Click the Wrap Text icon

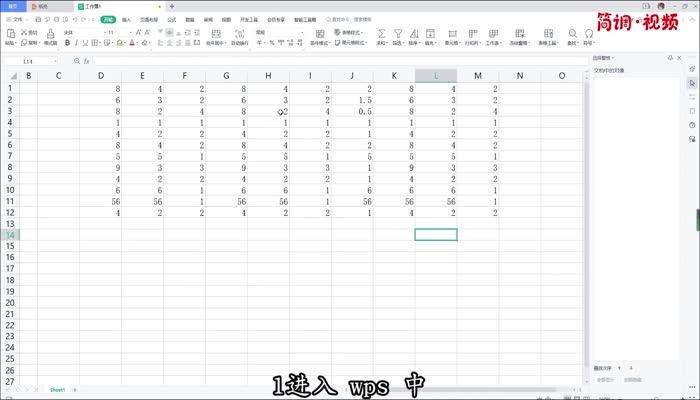240,33
